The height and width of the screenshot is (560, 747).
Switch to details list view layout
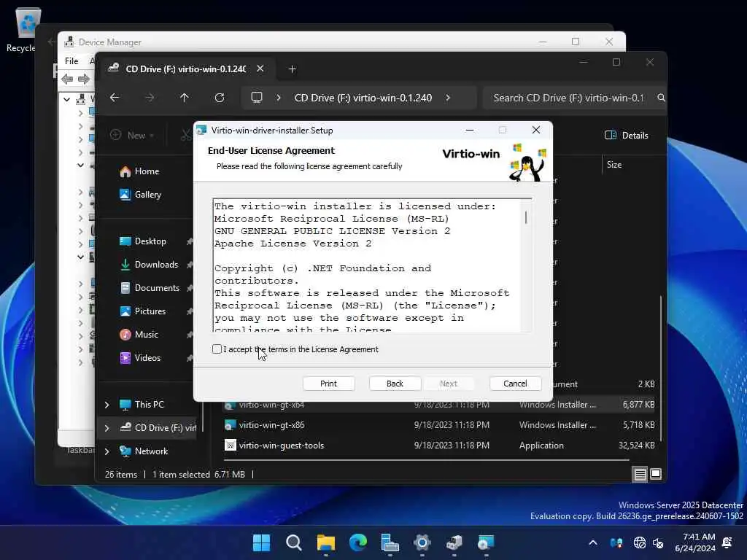[x=640, y=474]
